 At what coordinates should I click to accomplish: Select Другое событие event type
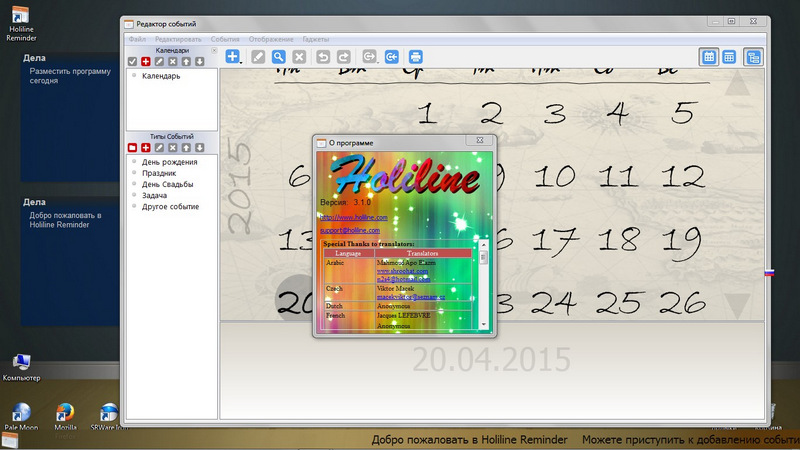(170, 207)
